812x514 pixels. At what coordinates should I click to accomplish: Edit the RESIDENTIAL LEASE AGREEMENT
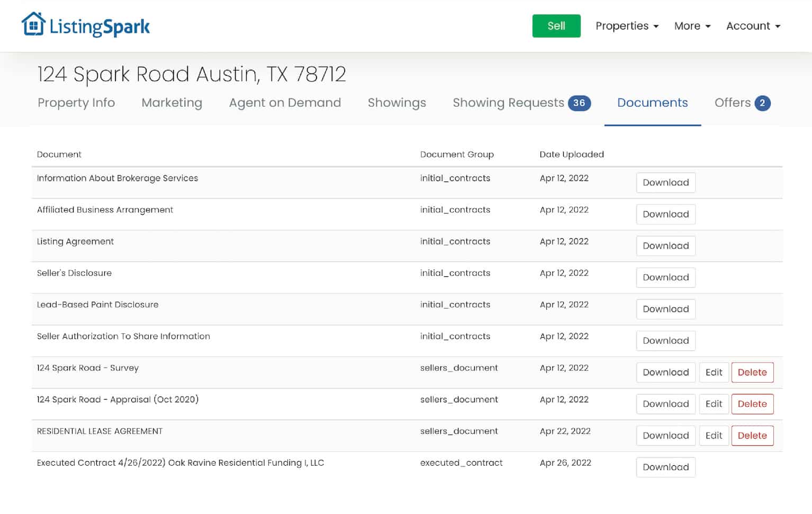tap(714, 436)
